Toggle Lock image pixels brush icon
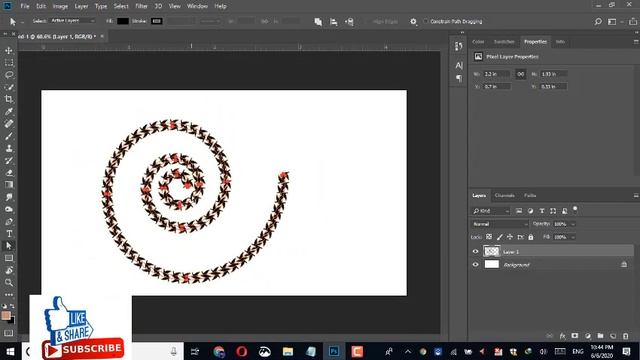The height and width of the screenshot is (360, 640). click(x=500, y=237)
